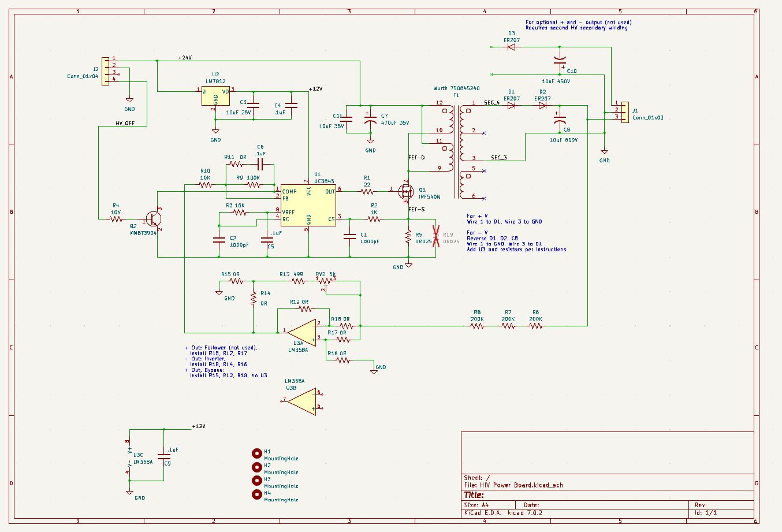
Task: Click the KiCad E.D.A. kicad 7.0.2 text
Action: pyautogui.click(x=502, y=512)
